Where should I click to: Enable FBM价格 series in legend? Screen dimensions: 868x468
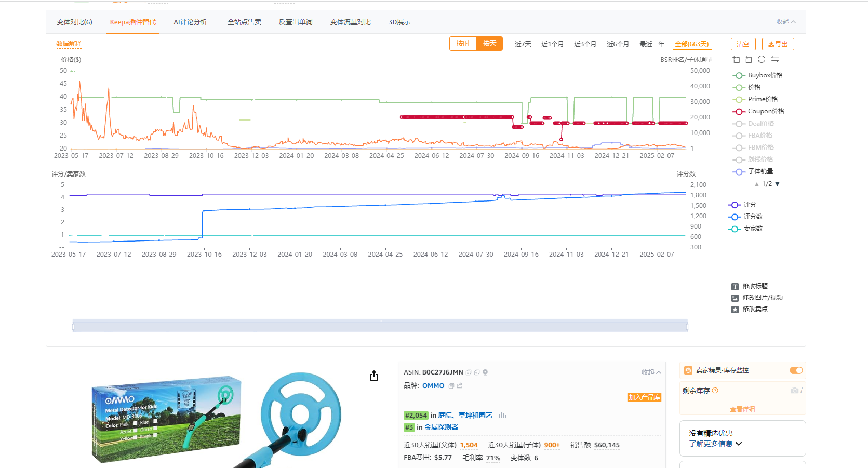(x=753, y=148)
